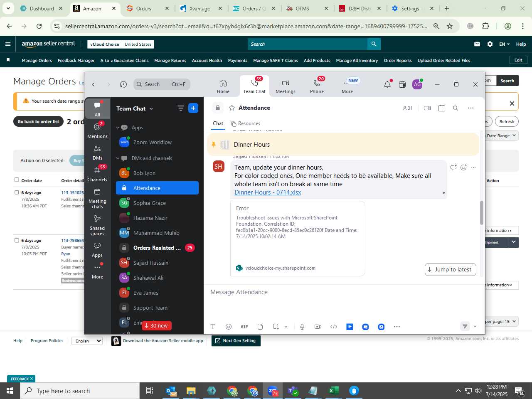The height and width of the screenshot is (399, 532).
Task: Click Amazon Refresh button
Action: pyautogui.click(x=507, y=121)
